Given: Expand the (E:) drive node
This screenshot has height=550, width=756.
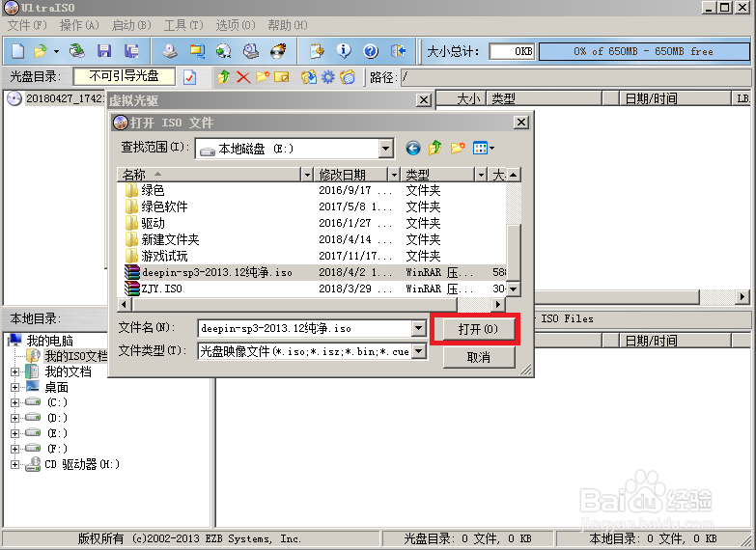Looking at the screenshot, I should [x=14, y=434].
